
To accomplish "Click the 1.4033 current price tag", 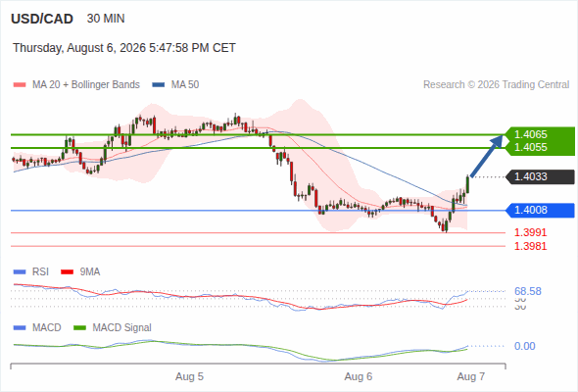I will 540,176.
